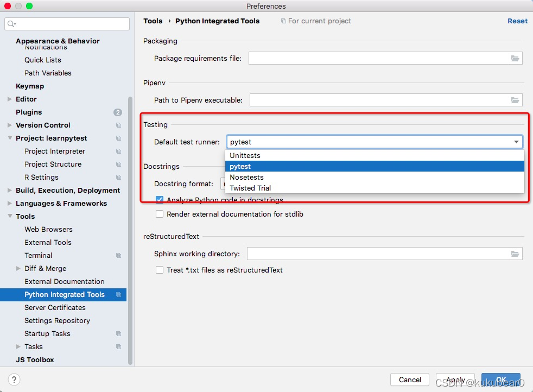Open Keymap settings
This screenshot has height=392, width=533.
(30, 86)
